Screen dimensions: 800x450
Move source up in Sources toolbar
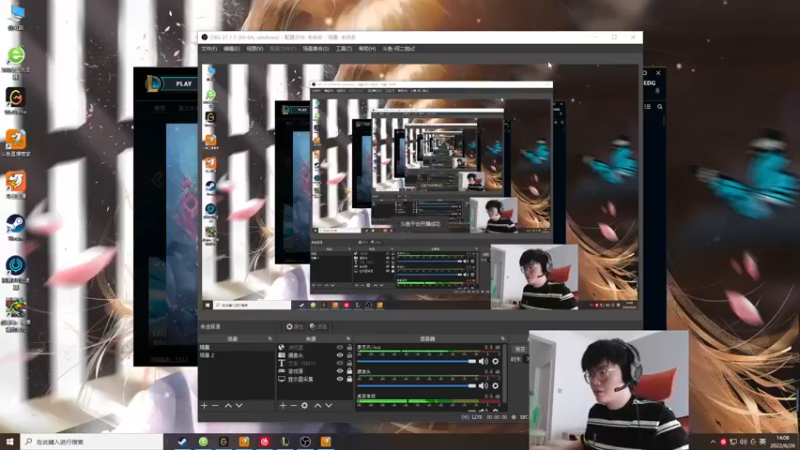317,406
